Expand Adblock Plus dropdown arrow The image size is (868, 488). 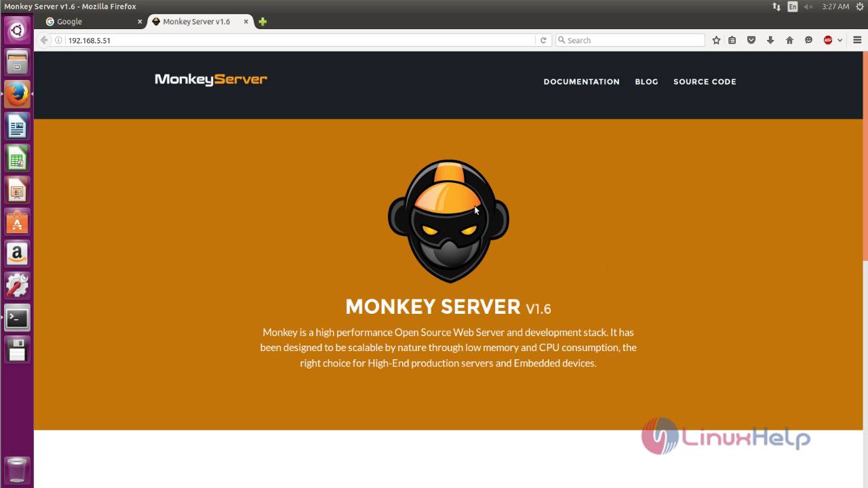[840, 40]
